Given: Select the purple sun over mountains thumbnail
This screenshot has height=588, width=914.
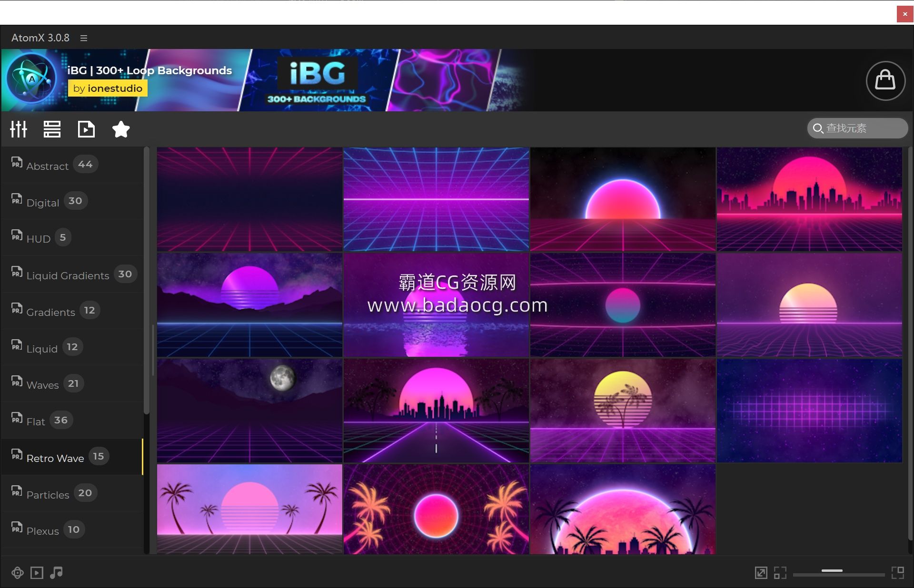Looking at the screenshot, I should click(x=249, y=305).
